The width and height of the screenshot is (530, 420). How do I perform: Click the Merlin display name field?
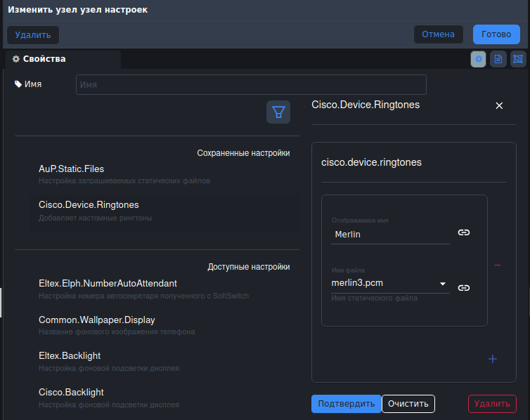(390, 235)
